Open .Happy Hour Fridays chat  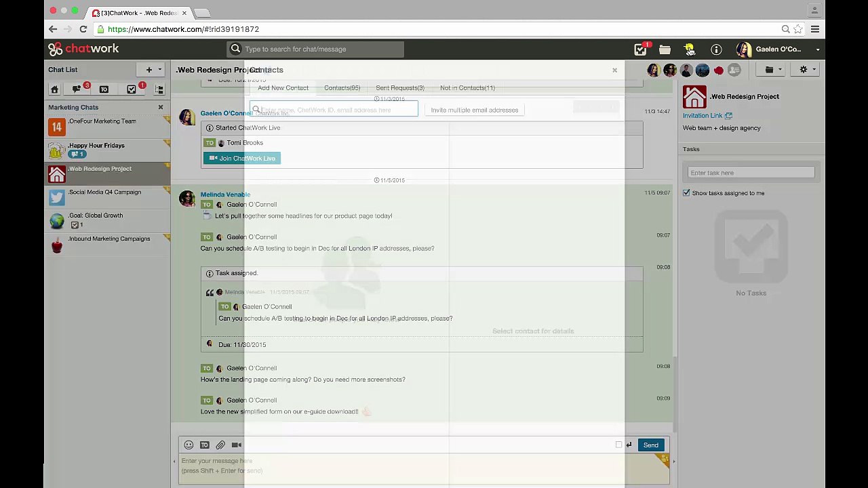coord(107,150)
